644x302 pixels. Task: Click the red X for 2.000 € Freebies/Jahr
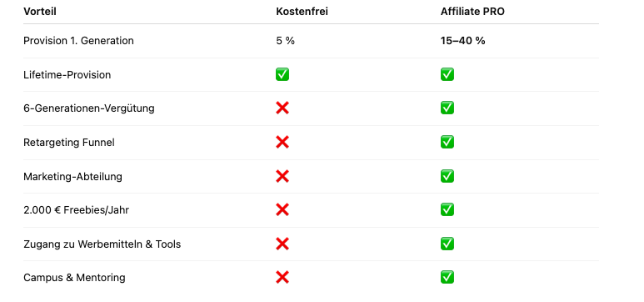(282, 210)
